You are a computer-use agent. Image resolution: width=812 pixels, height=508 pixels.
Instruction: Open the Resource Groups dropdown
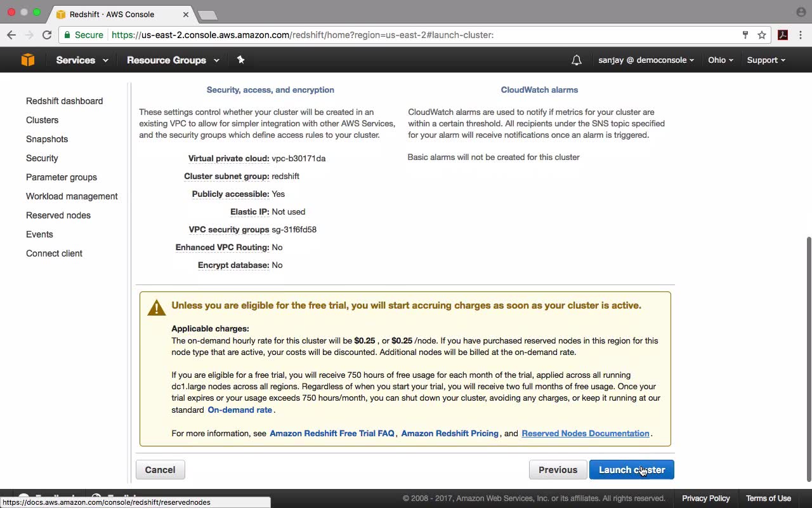[x=173, y=60]
